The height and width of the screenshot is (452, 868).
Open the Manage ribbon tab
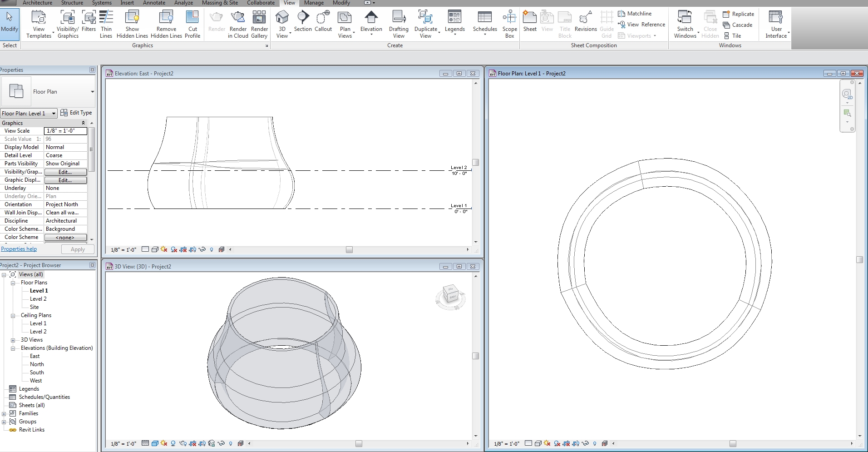(x=314, y=3)
